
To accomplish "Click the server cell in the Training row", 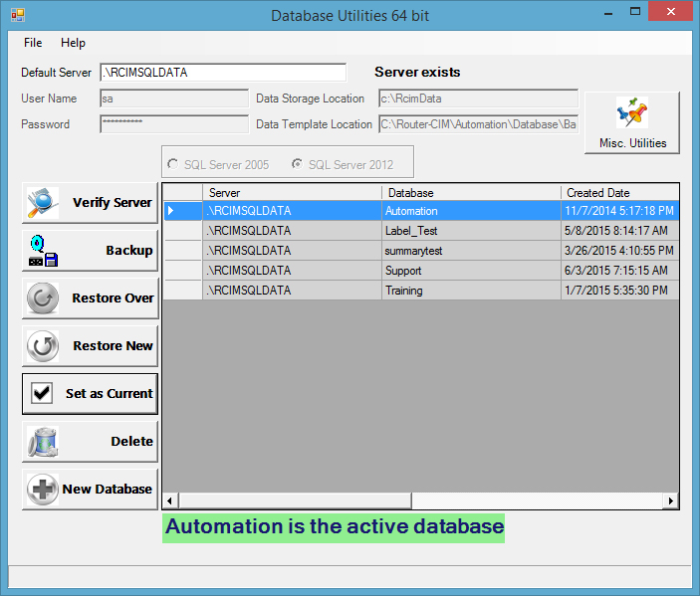I will [292, 290].
